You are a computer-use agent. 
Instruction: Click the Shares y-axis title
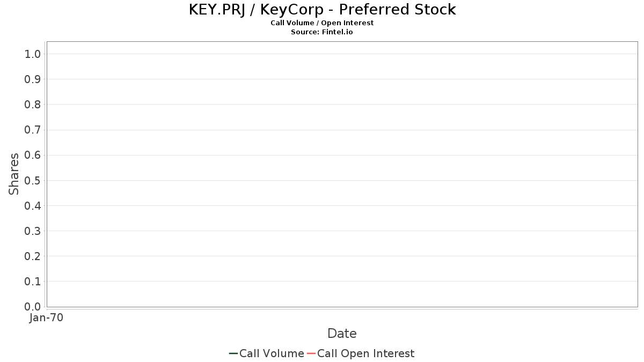(x=14, y=174)
